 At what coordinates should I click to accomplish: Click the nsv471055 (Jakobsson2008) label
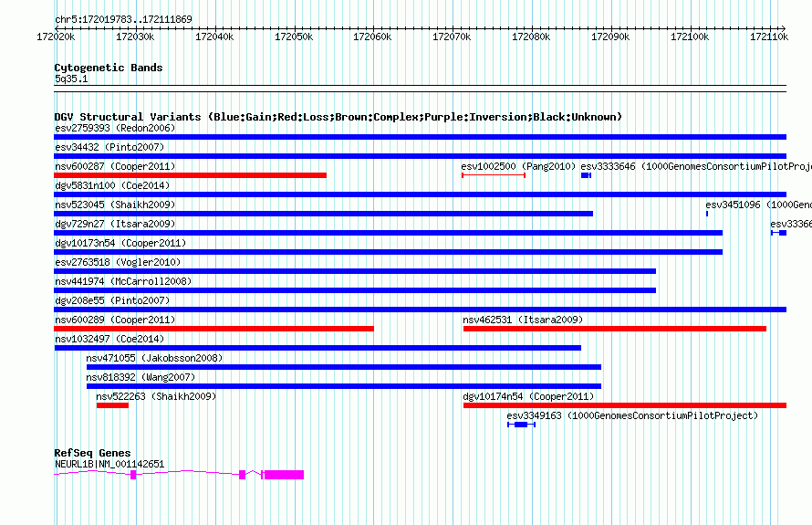[x=154, y=358]
